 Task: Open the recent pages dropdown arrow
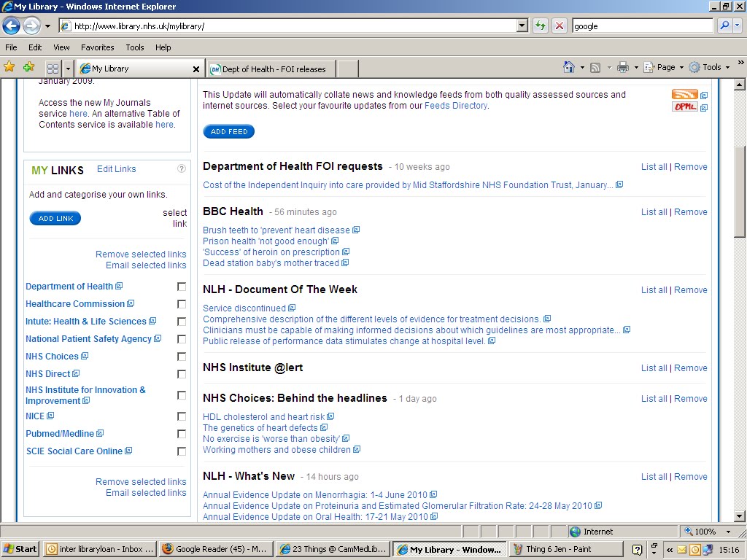point(47,26)
